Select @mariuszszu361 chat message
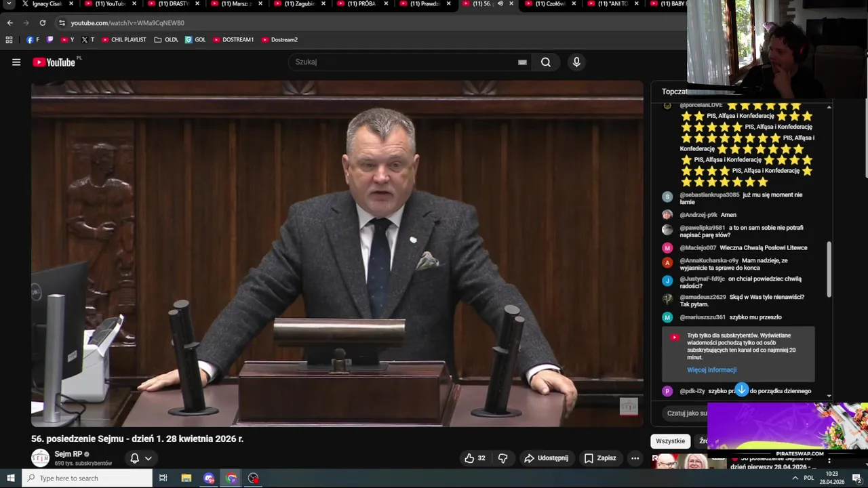 [x=722, y=317]
